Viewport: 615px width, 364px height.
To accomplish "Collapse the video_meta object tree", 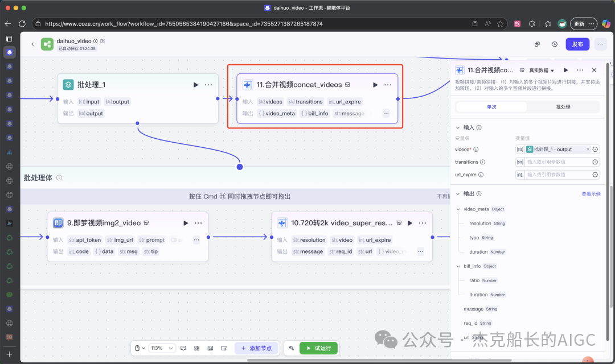I will 458,209.
